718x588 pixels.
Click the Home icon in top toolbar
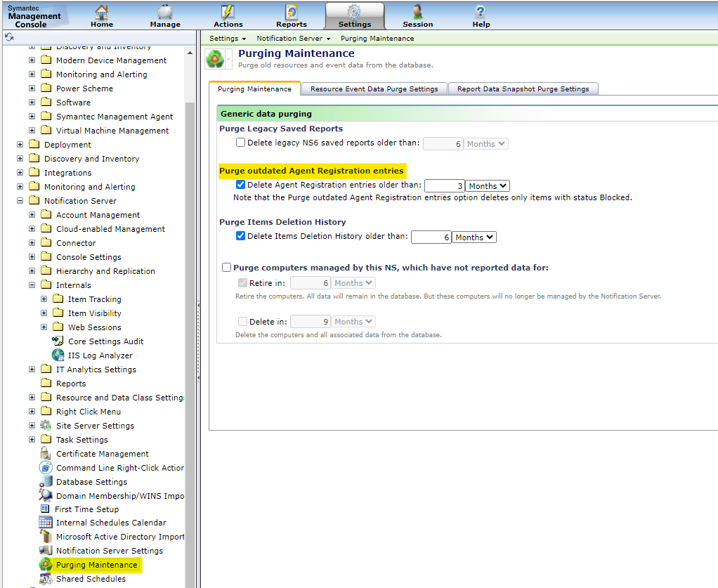(x=102, y=12)
